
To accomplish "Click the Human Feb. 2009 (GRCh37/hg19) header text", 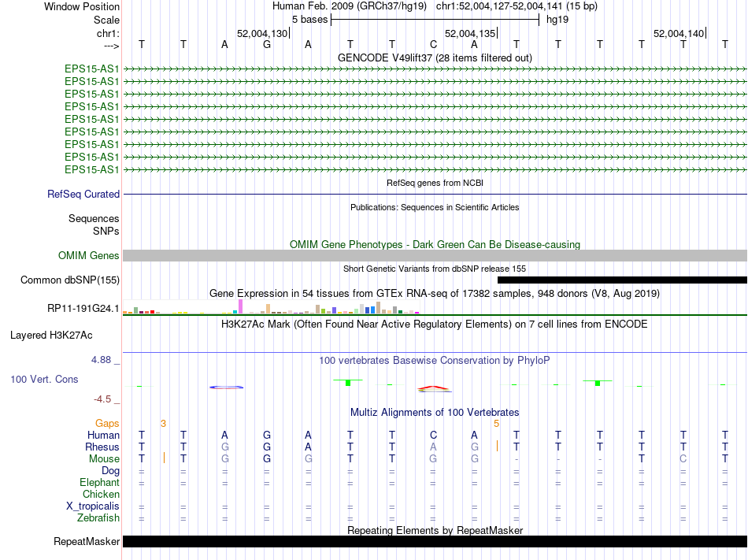I will tap(349, 6).
